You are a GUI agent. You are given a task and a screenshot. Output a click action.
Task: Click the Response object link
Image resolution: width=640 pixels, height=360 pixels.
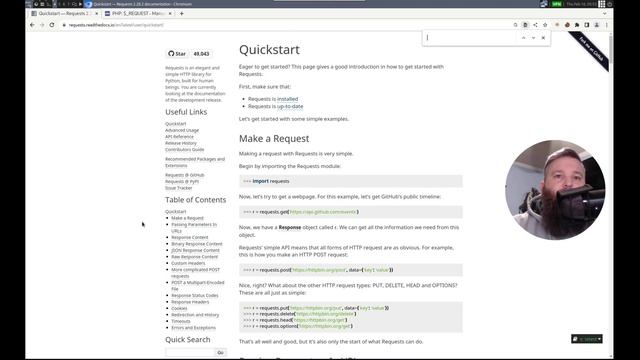(x=290, y=227)
